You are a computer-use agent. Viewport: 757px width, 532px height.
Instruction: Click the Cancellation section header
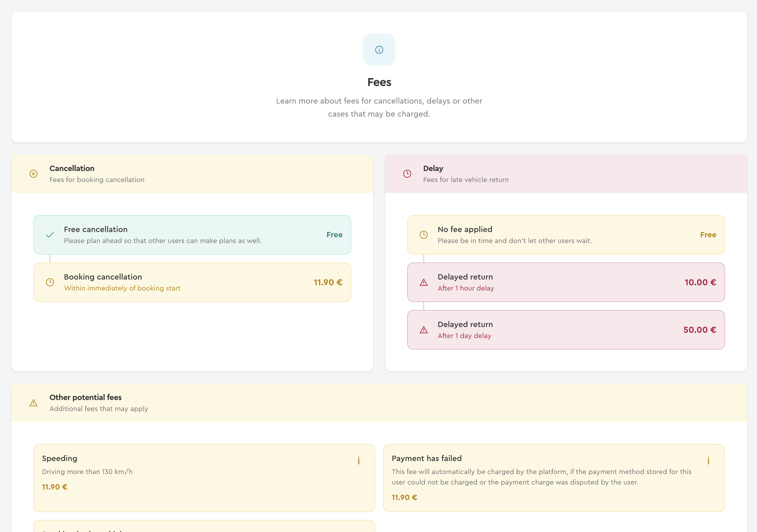point(72,168)
